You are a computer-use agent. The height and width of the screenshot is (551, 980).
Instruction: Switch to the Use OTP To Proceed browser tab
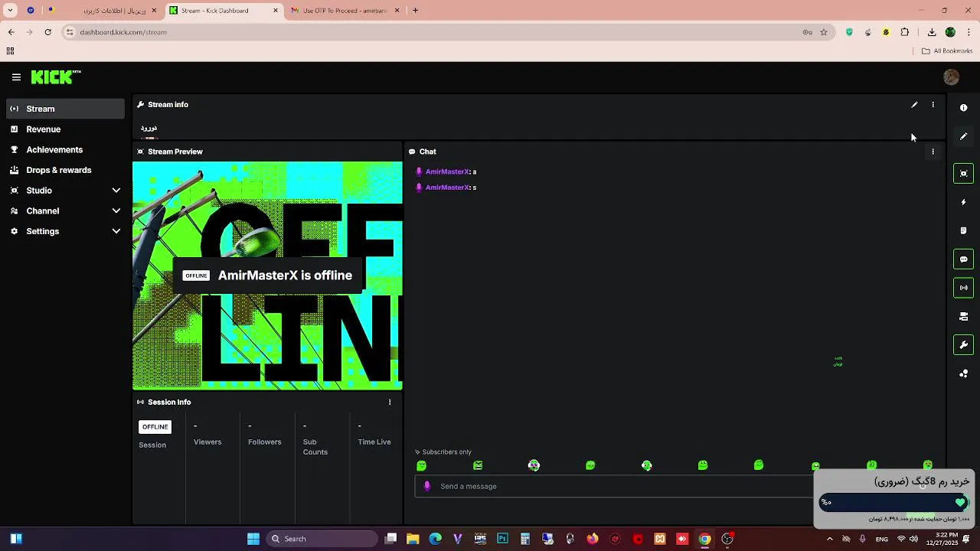coord(345,11)
